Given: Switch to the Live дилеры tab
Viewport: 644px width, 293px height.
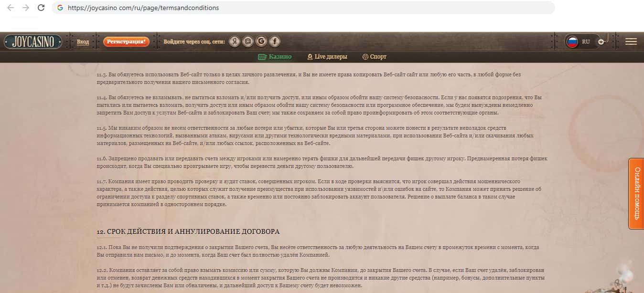Looking at the screenshot, I should 327,57.
